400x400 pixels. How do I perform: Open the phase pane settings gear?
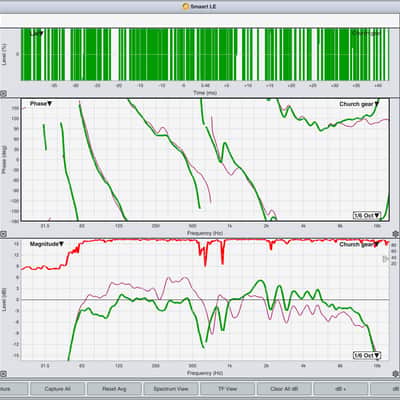pos(395,234)
